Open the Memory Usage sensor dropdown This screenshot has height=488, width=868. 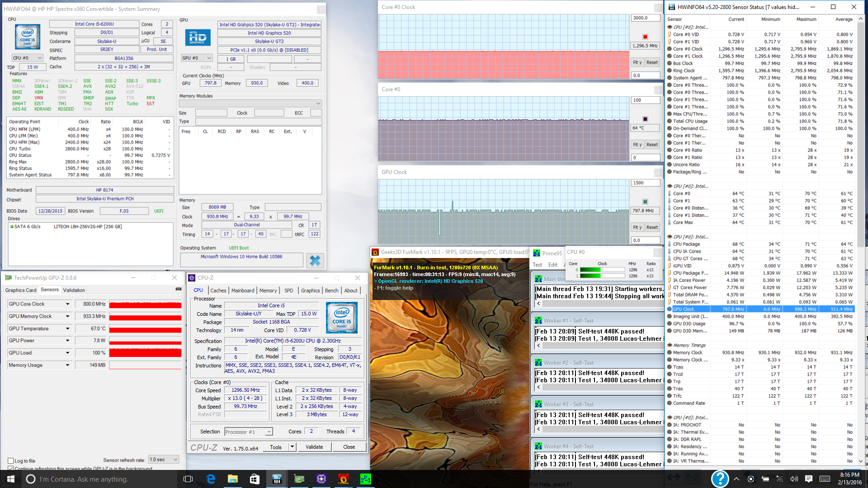[x=68, y=365]
